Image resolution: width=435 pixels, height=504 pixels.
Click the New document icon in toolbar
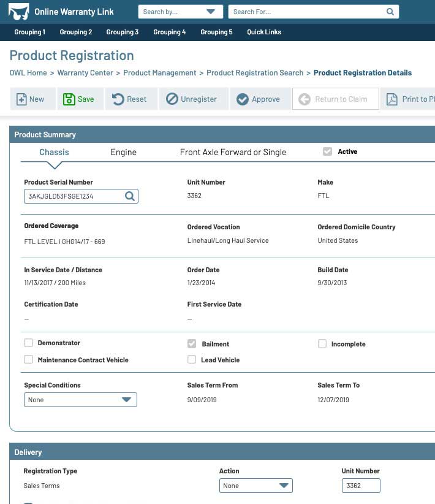21,99
